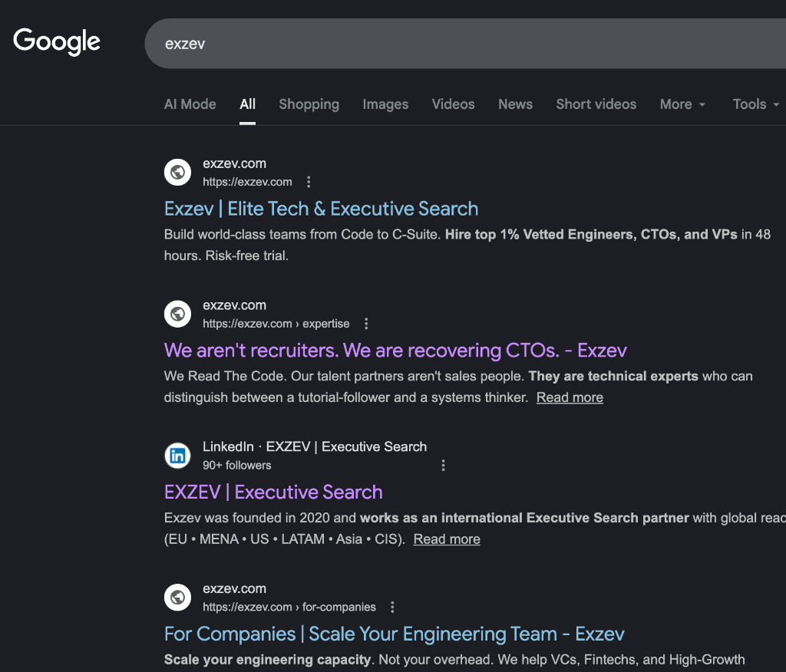Image resolution: width=786 pixels, height=672 pixels.
Task: Click the Google logo
Action: 57,41
